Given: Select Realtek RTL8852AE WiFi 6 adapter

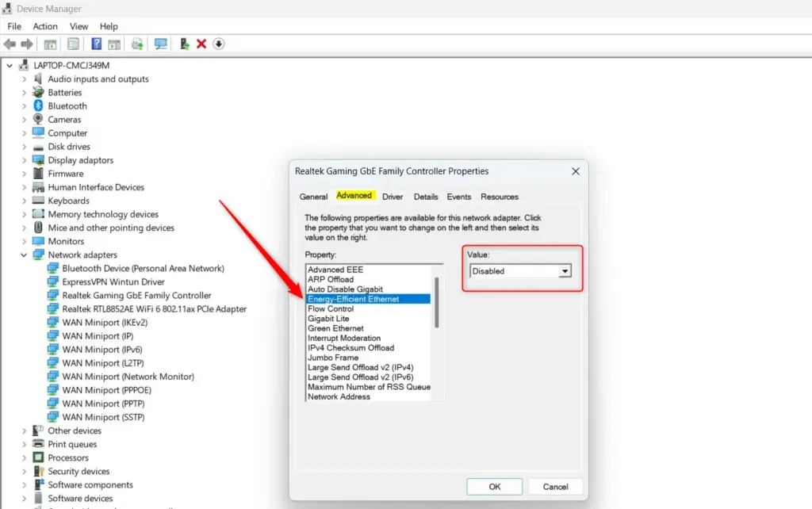Looking at the screenshot, I should coord(155,308).
